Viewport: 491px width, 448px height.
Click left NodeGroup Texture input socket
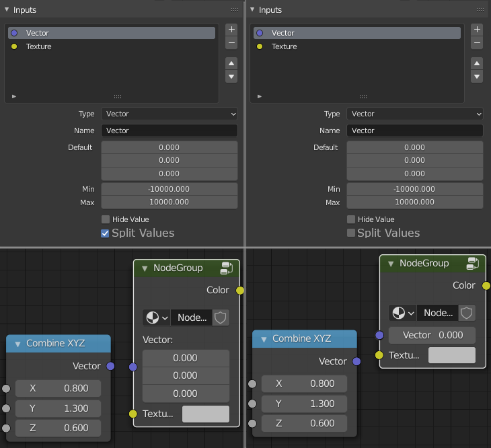(133, 414)
